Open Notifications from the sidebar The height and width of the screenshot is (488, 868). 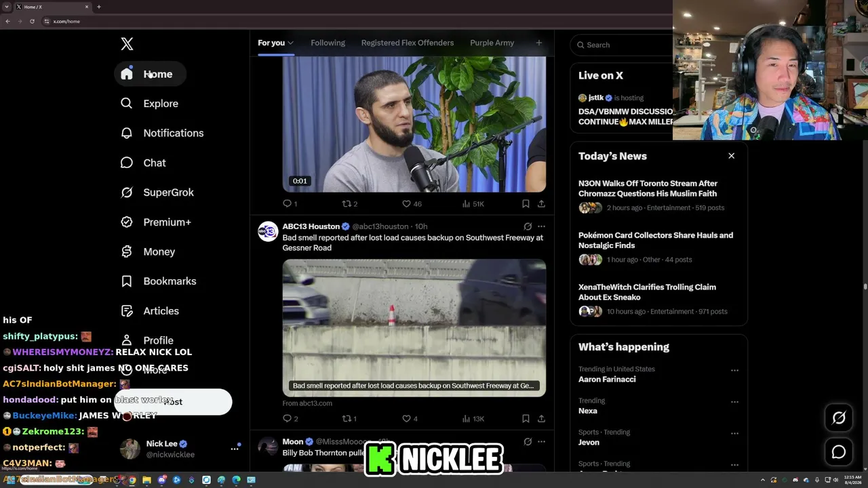(x=162, y=133)
